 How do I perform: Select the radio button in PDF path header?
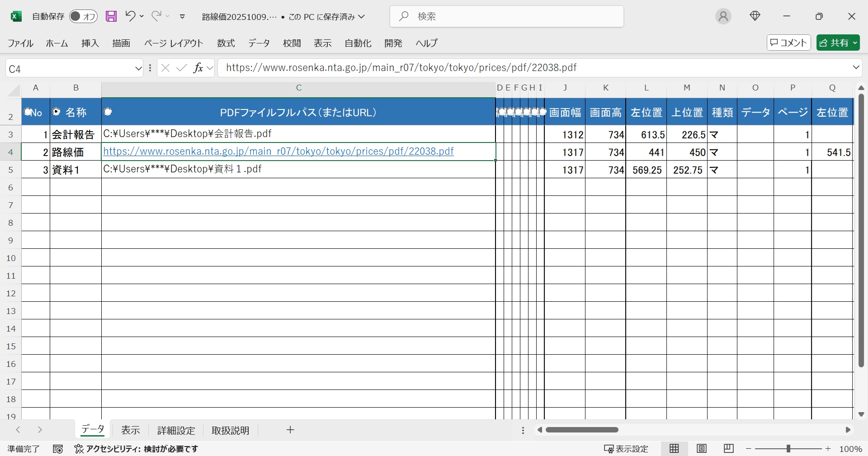(108, 112)
